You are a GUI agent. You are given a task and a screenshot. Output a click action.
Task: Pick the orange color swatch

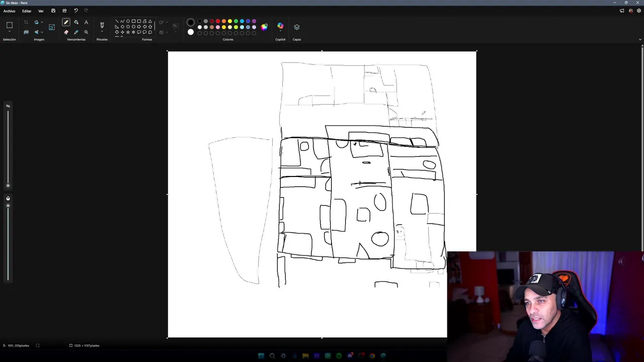(x=224, y=21)
